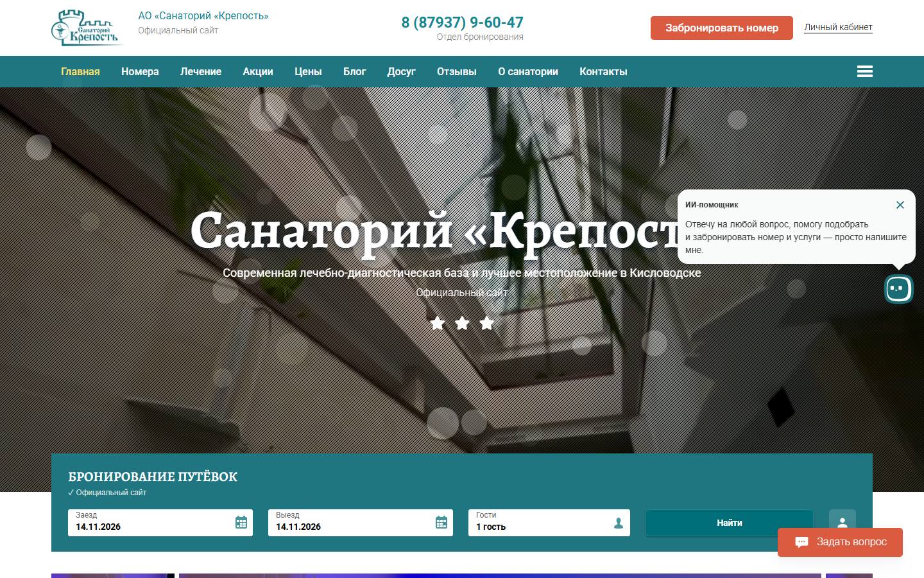
Task: Open the Лечение menu item
Action: pos(201,71)
